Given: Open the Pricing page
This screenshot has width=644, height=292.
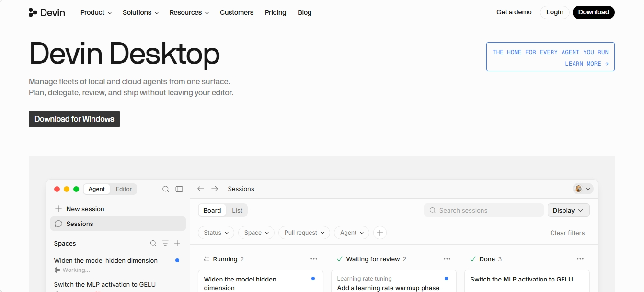Looking at the screenshot, I should click(276, 12).
